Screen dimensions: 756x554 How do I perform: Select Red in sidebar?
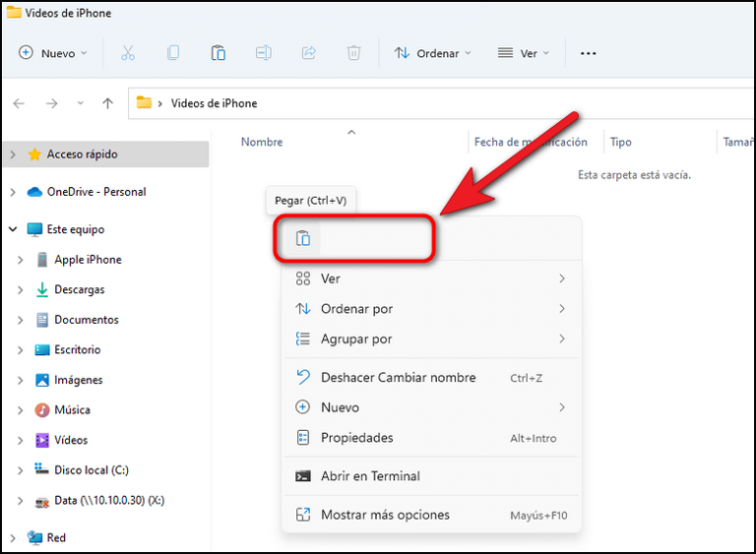[x=56, y=537]
